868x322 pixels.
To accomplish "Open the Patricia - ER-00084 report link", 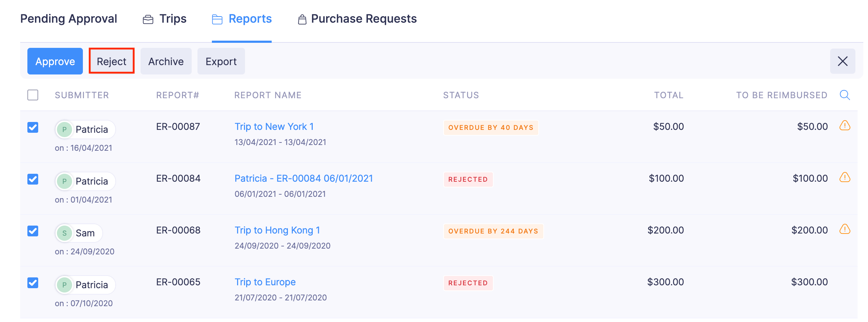I will [304, 178].
